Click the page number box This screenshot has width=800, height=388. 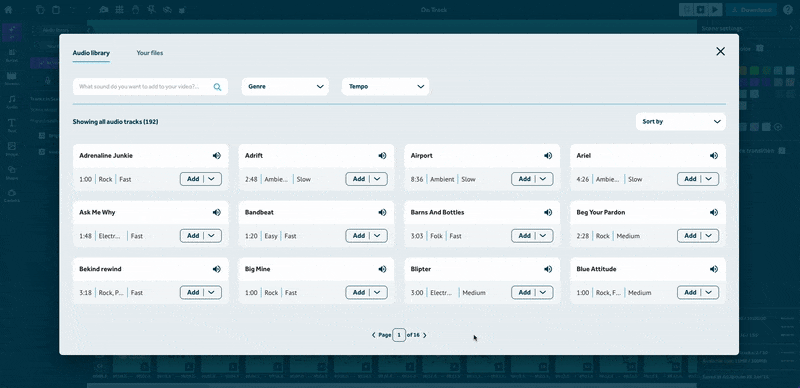[x=399, y=335]
